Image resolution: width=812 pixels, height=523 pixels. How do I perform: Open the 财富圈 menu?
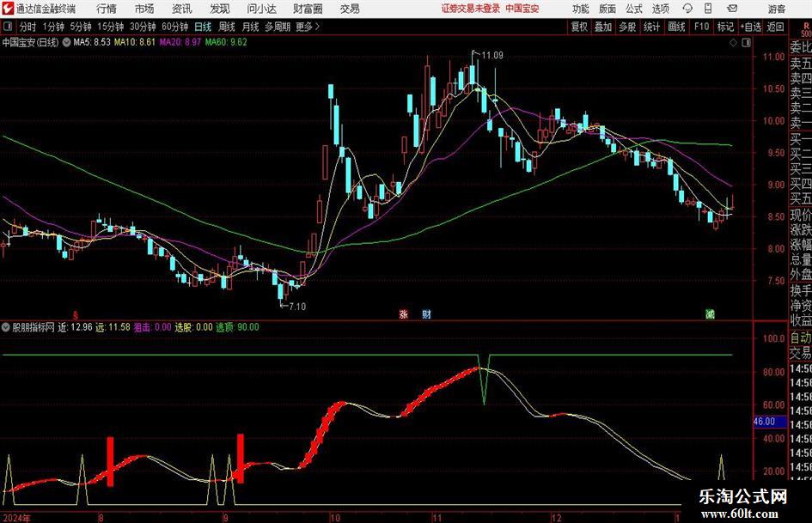[308, 9]
